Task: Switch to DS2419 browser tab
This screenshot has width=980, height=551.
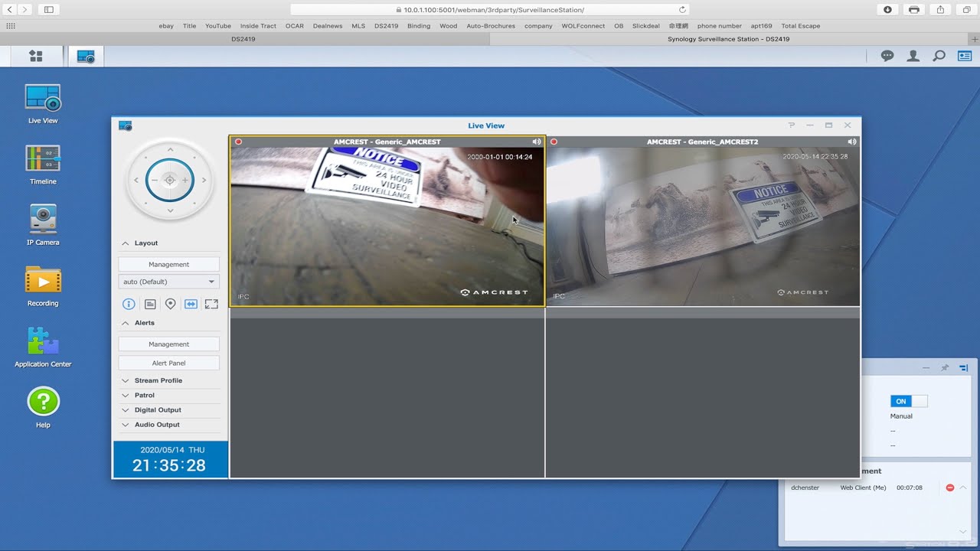Action: tap(243, 39)
